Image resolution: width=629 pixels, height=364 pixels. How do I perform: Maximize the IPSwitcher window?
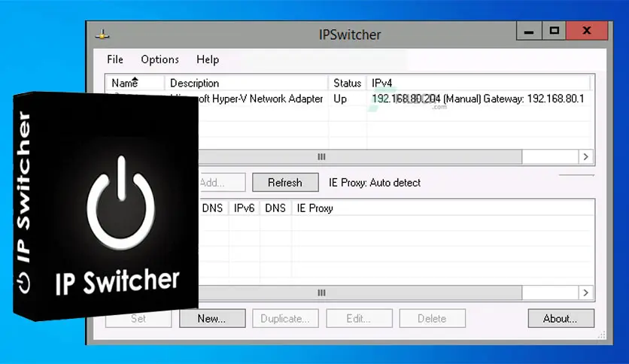point(555,32)
